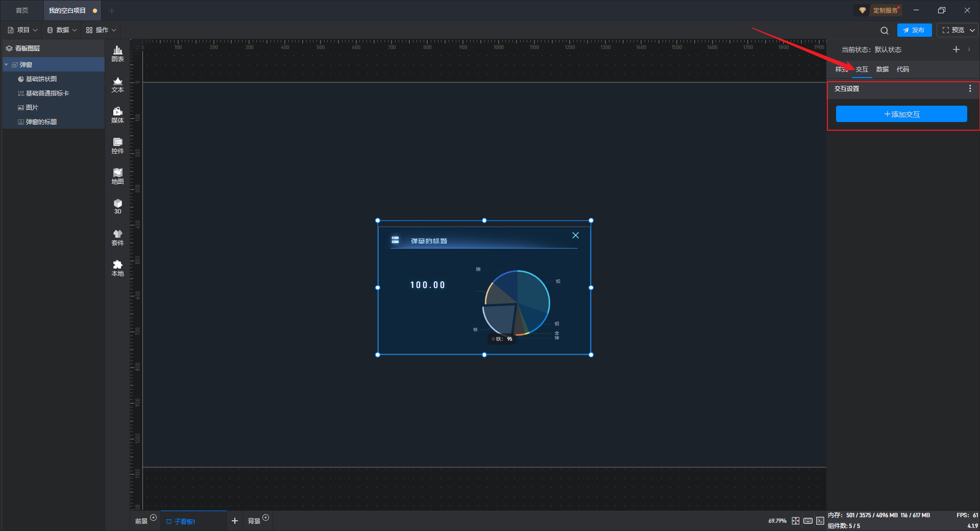This screenshot has height=531, width=980.
Task: Select the 基础普通指标卡 layer
Action: tap(54, 93)
